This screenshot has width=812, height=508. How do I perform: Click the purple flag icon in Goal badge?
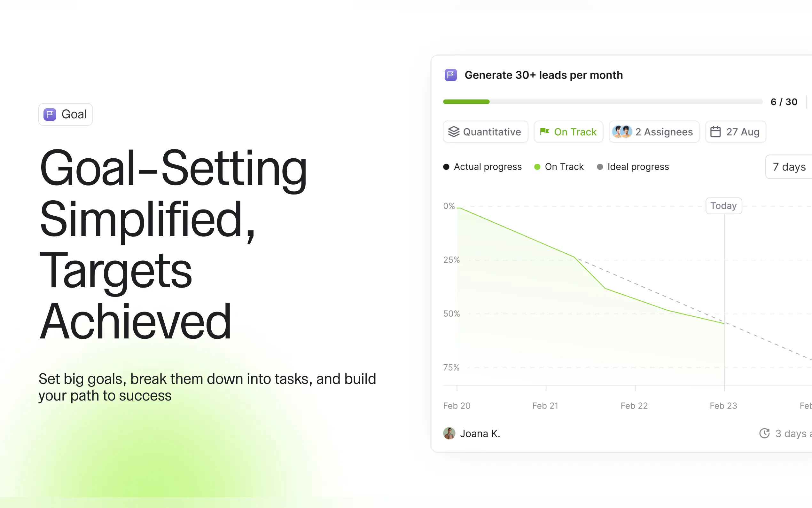(50, 115)
